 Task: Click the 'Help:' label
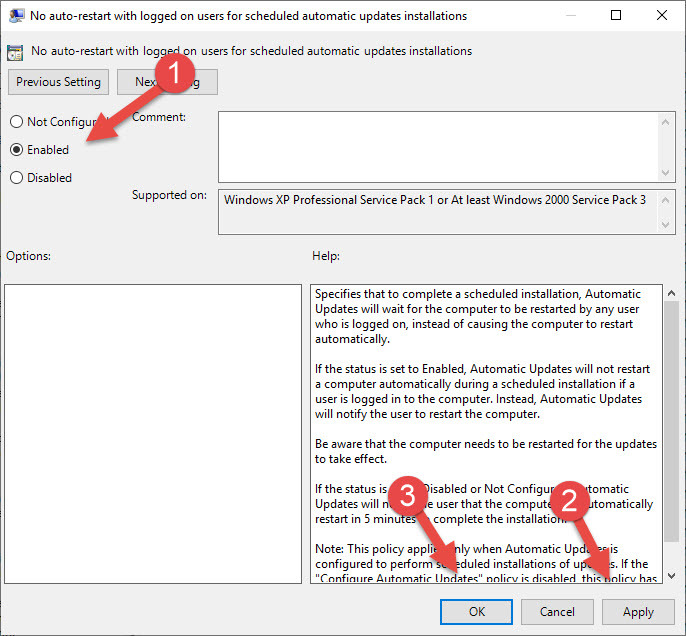pos(326,256)
